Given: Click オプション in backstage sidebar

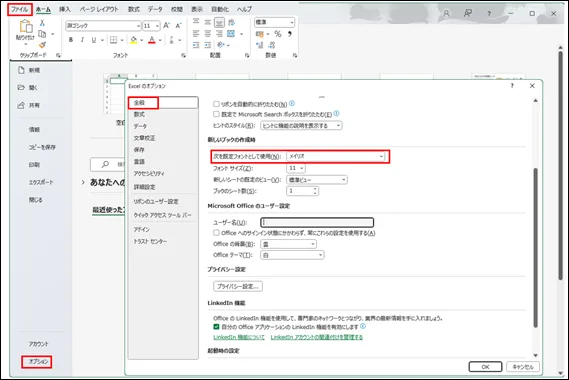Looking at the screenshot, I should [38, 361].
